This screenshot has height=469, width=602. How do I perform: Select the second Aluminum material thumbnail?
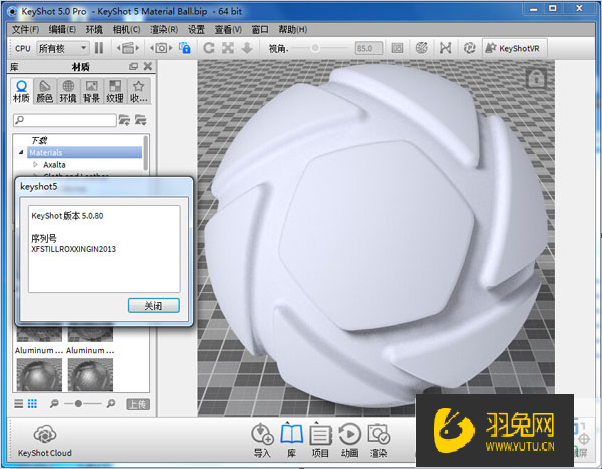90,335
